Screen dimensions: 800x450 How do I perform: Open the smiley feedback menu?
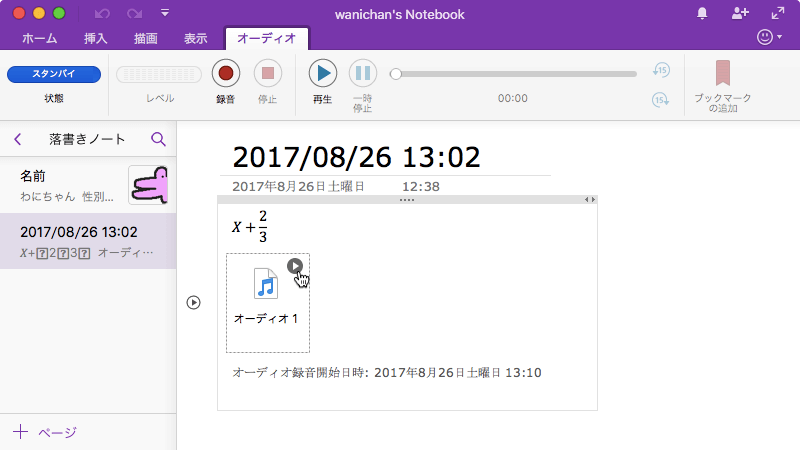tap(769, 37)
